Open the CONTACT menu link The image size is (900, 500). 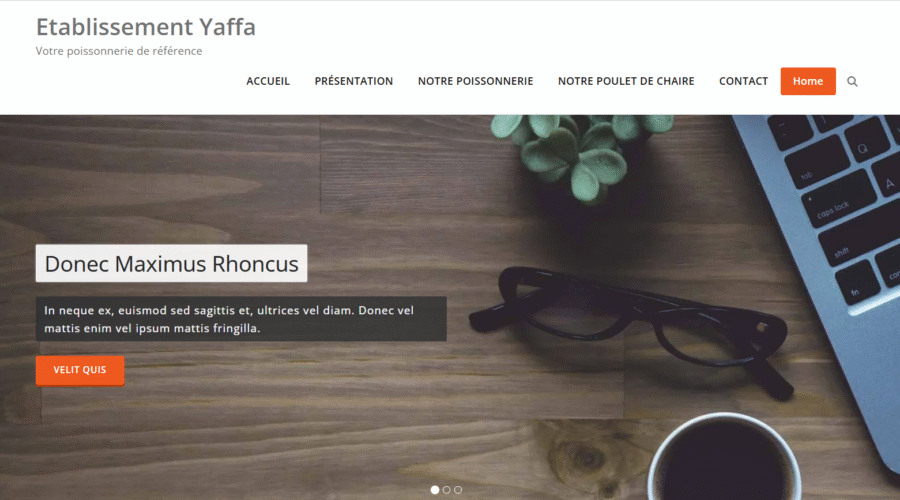click(743, 81)
